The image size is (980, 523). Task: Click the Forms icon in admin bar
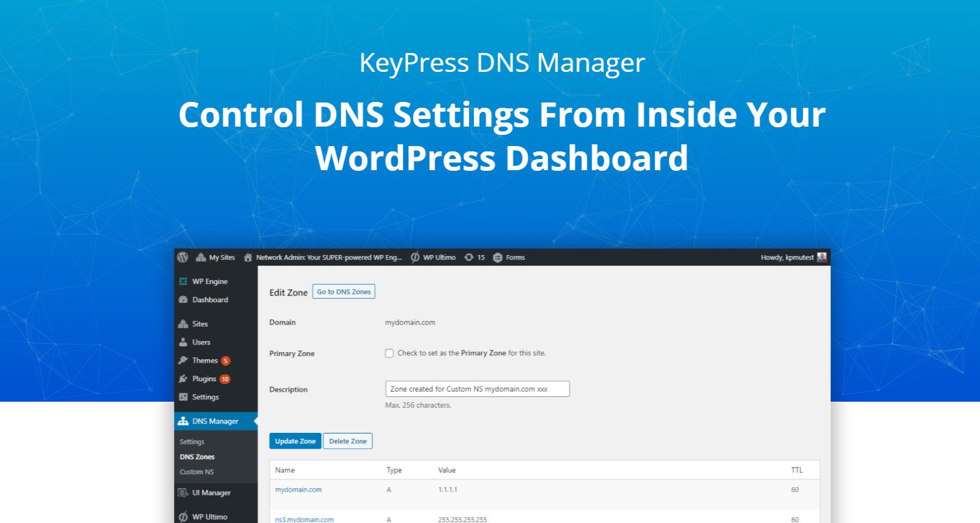click(x=497, y=257)
